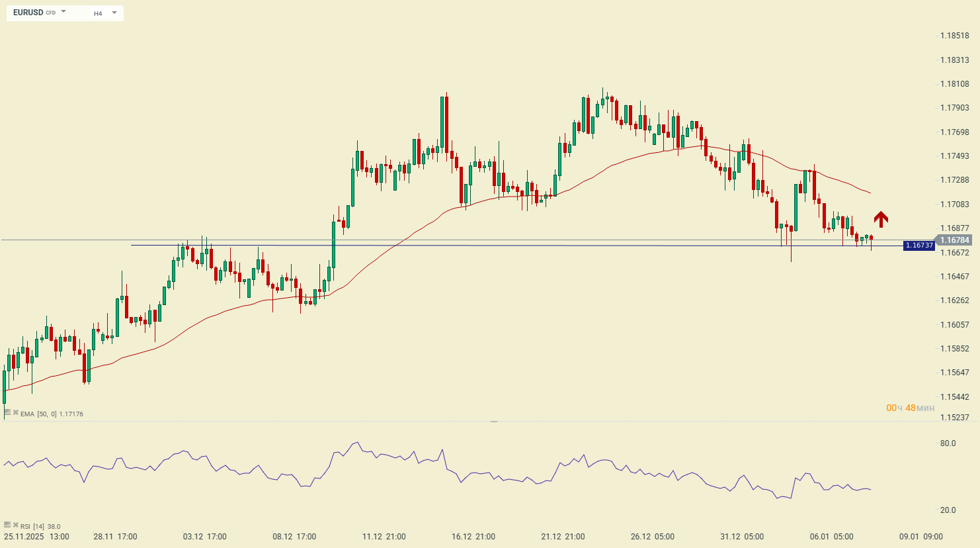Click the H4 timeframe label
Image resolution: width=980 pixels, height=548 pixels.
(x=98, y=13)
